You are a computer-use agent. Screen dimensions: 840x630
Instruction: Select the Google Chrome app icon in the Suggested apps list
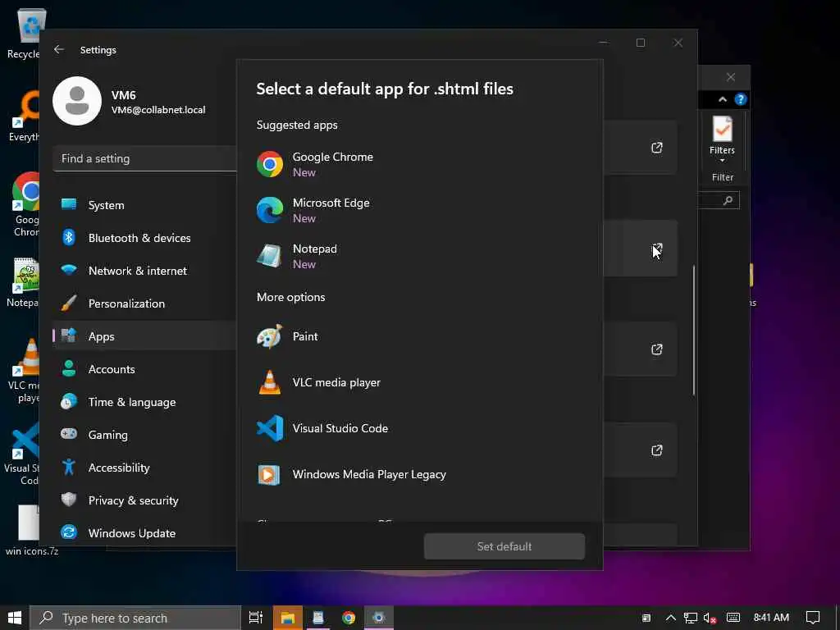269,164
